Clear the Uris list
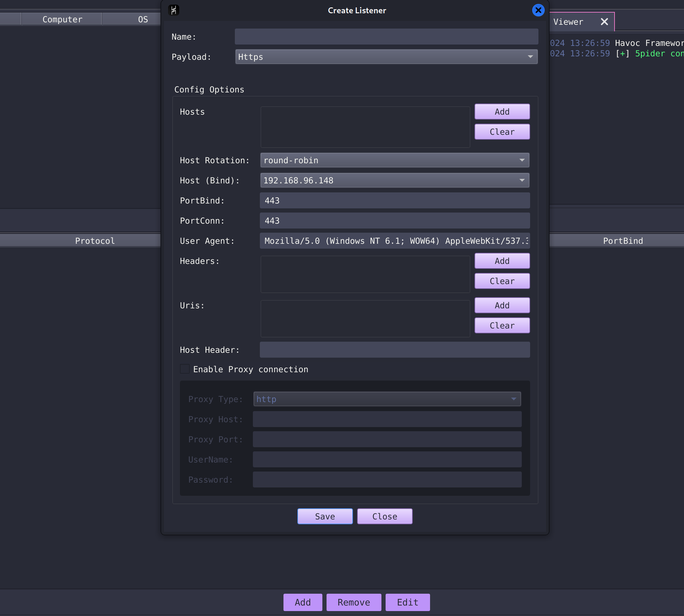 click(x=502, y=326)
